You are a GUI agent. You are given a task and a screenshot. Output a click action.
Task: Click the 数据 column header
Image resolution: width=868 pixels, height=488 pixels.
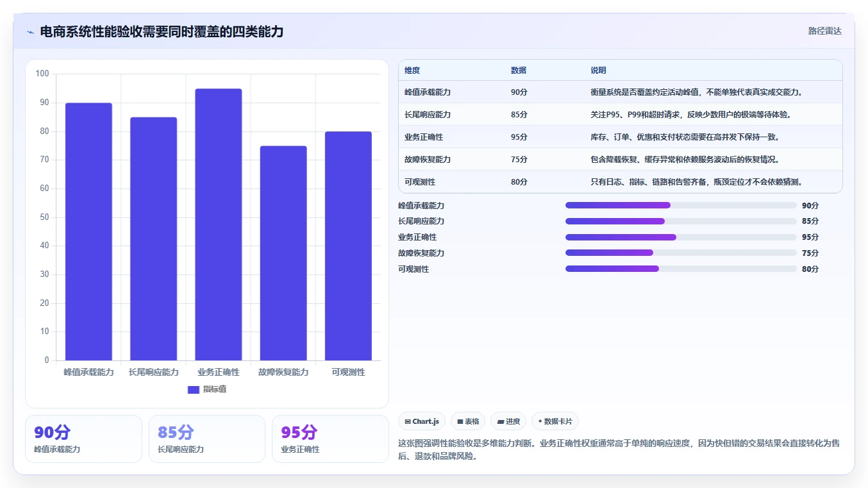coord(519,70)
